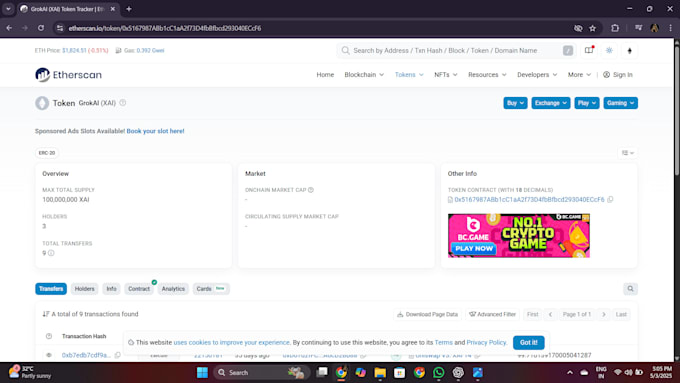Open the Play dropdown
This screenshot has width=680, height=383.
pos(587,103)
